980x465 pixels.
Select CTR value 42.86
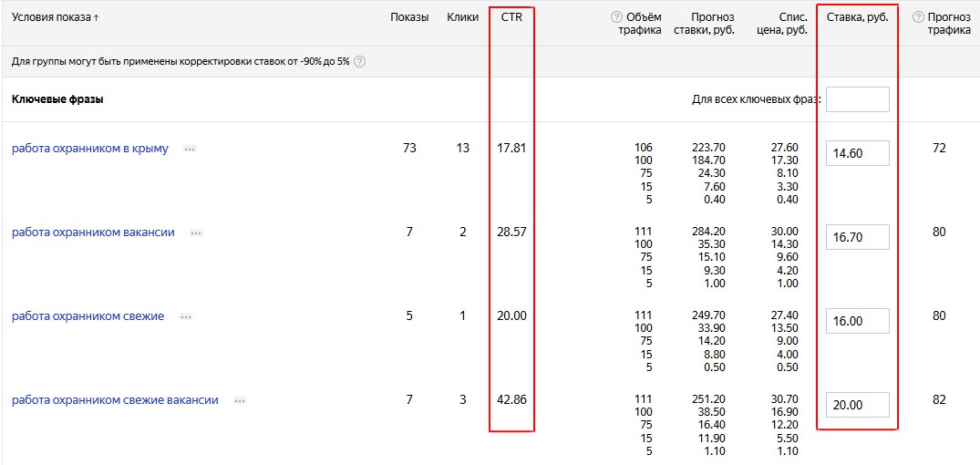tap(511, 400)
